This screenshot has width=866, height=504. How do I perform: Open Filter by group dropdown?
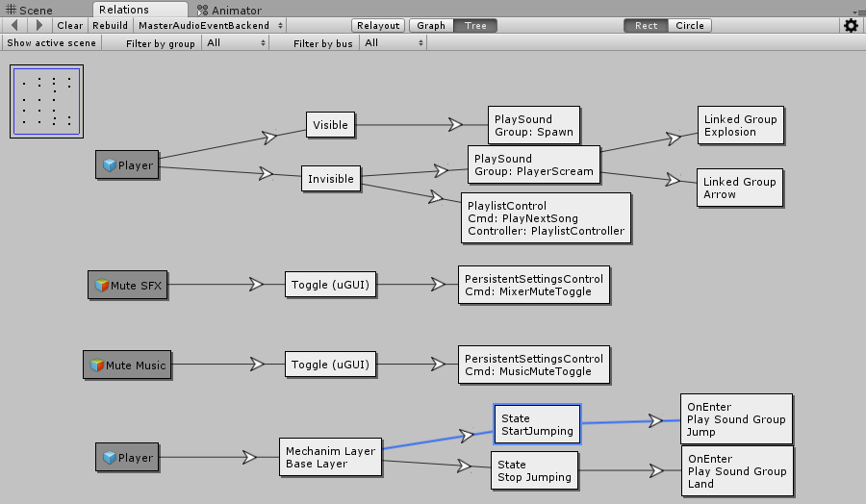234,43
